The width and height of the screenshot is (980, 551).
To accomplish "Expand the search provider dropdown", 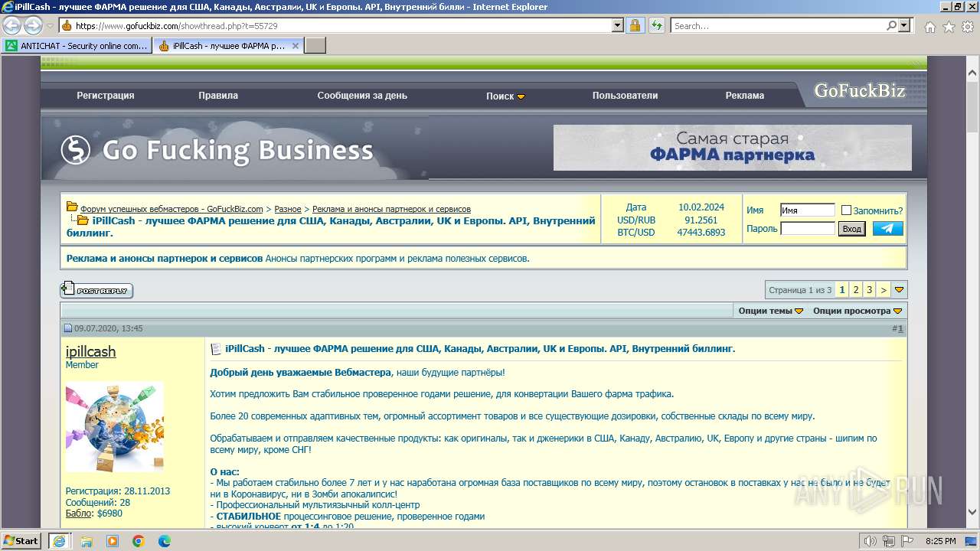I will 904,25.
